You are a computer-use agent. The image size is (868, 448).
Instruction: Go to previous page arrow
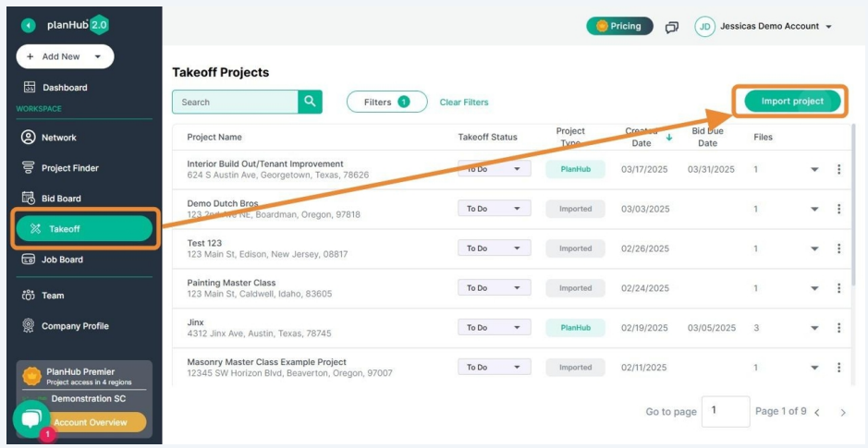(817, 413)
